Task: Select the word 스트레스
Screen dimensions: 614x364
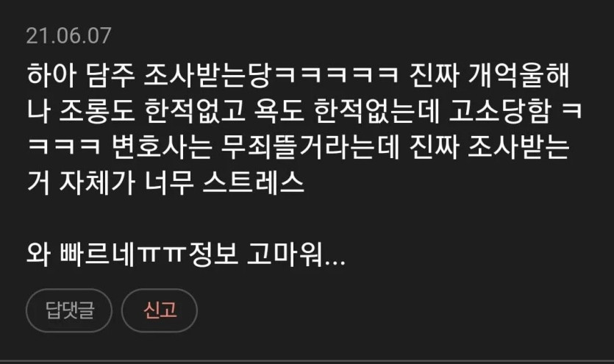Action: coord(254,183)
